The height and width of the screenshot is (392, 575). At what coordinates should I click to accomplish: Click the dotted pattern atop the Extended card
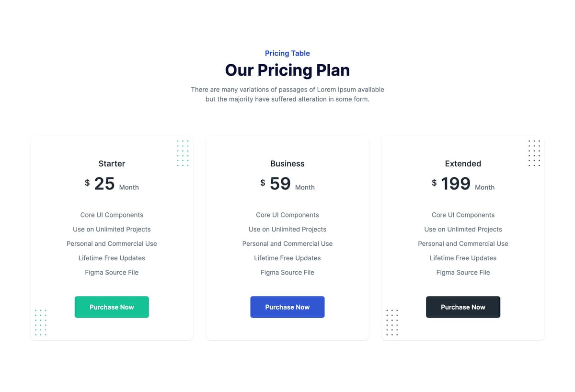pyautogui.click(x=534, y=153)
